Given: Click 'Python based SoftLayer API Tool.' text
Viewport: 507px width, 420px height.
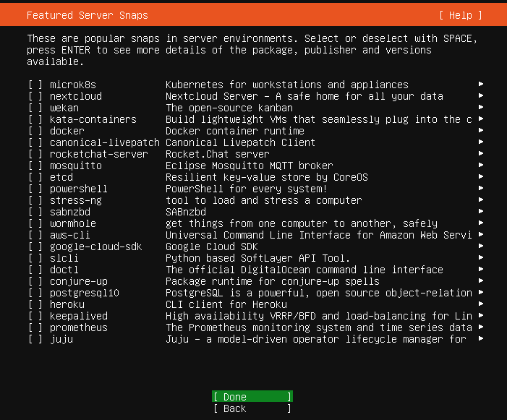Looking at the screenshot, I should [x=258, y=258].
